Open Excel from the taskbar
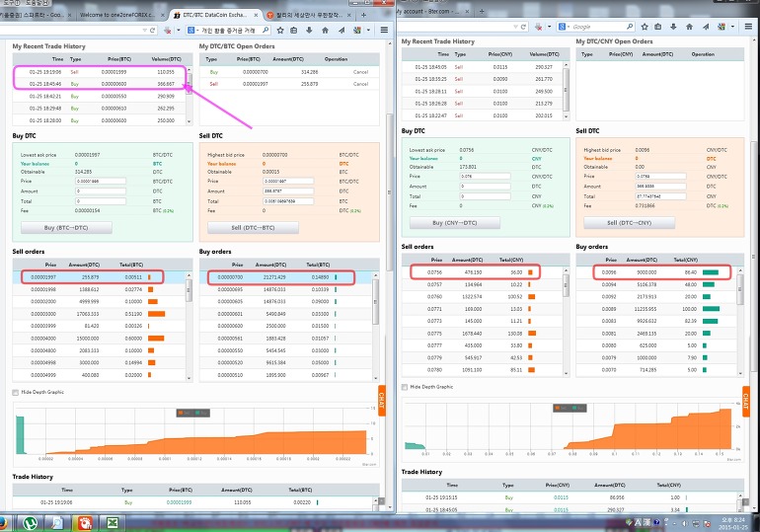The image size is (760, 532). (x=113, y=523)
